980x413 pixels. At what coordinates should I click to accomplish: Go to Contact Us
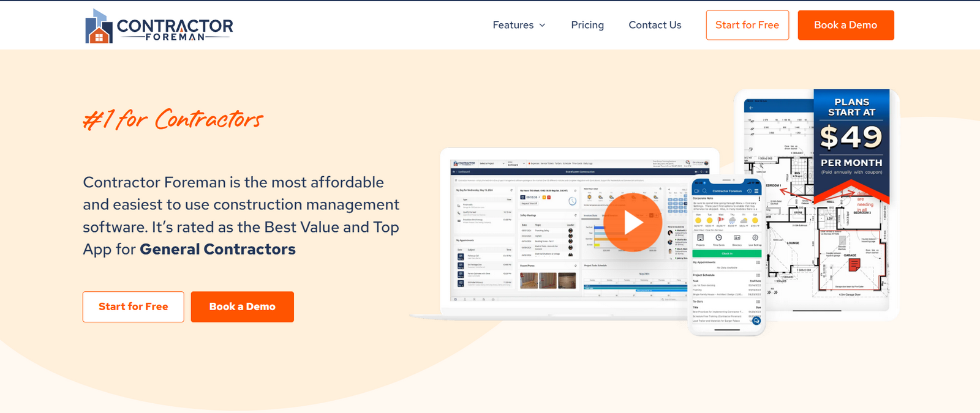coord(655,25)
